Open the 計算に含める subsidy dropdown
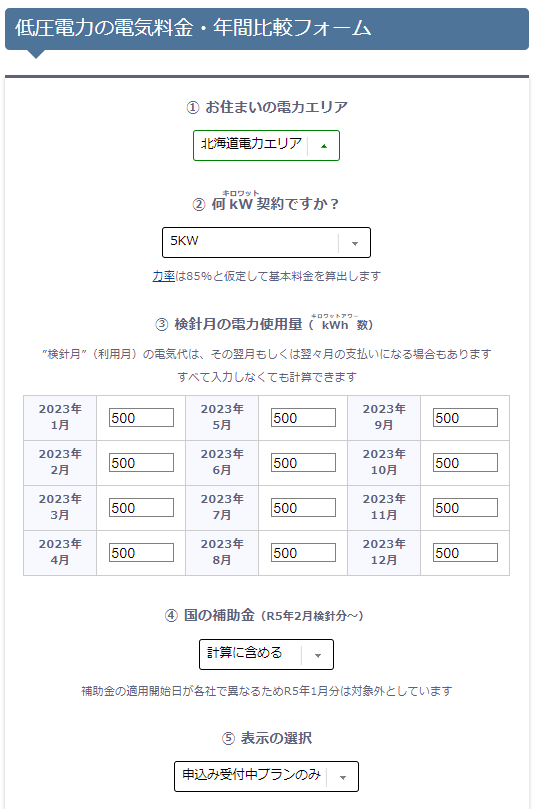 pos(266,654)
